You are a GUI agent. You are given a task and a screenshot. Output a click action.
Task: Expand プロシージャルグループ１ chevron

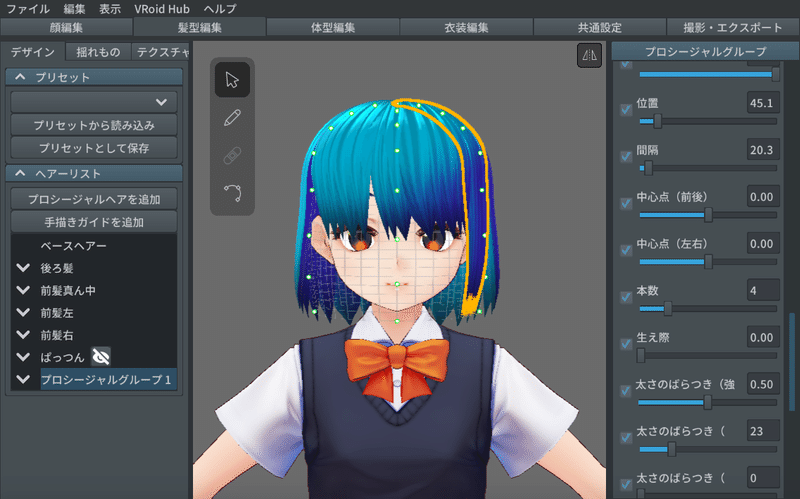pyautogui.click(x=23, y=379)
